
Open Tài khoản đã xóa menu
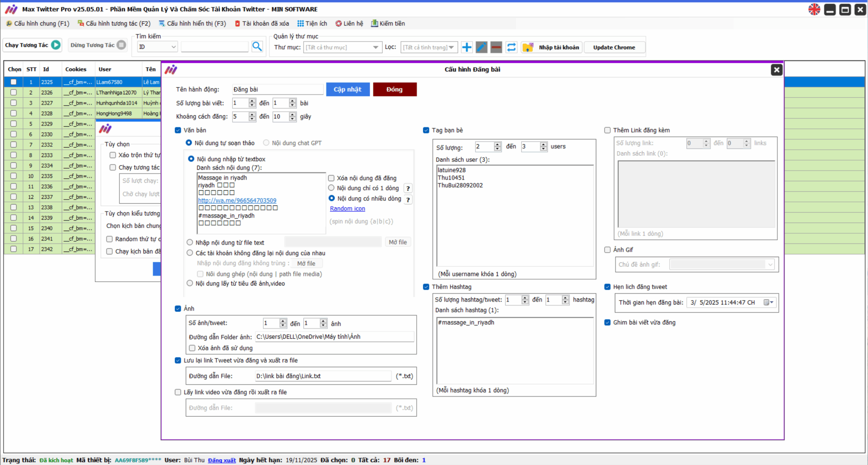point(262,23)
